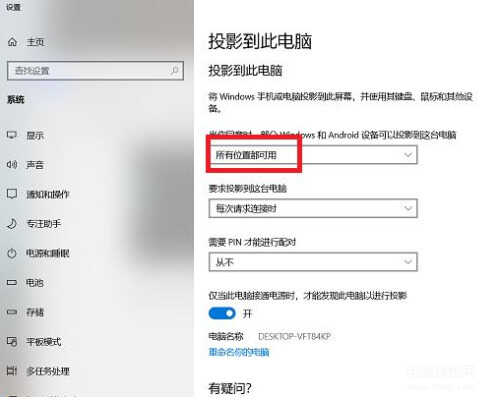Go to the 显示 settings page

tap(35, 135)
